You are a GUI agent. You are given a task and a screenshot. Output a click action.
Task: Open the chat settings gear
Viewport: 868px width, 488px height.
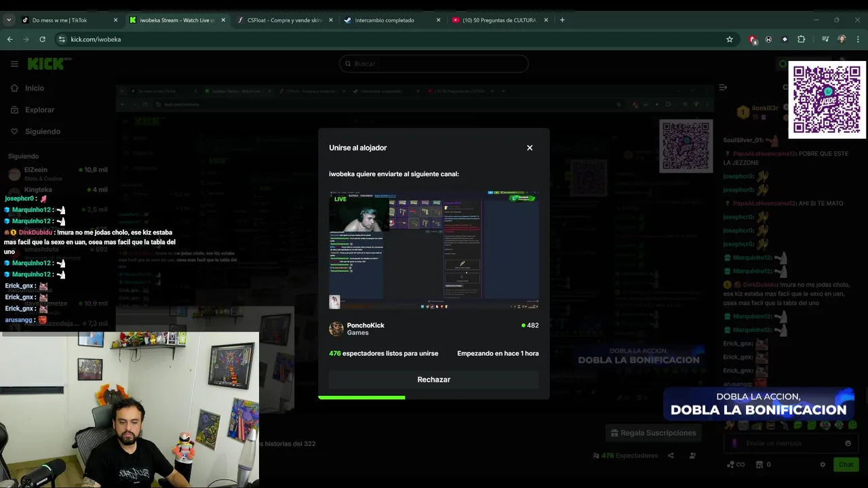coord(823,464)
